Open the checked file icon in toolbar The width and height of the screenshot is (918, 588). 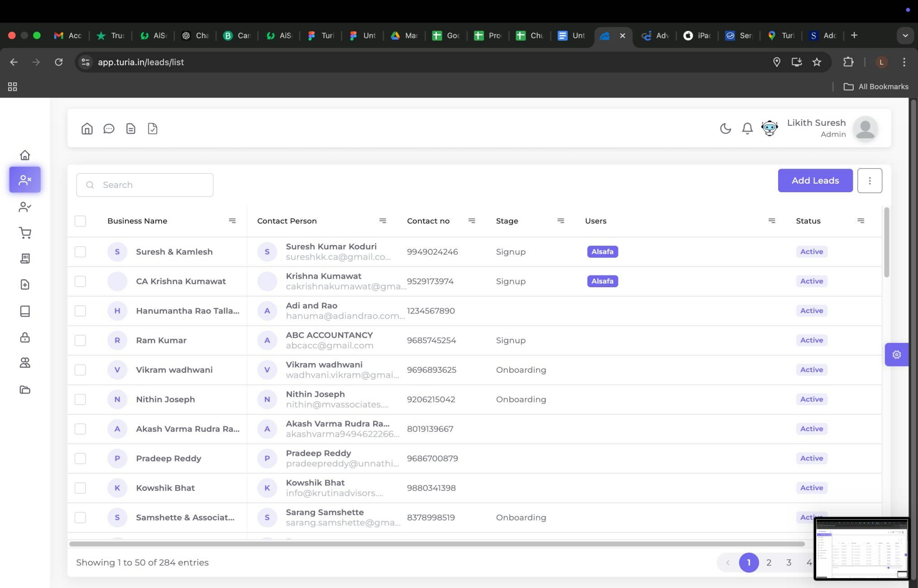point(153,129)
